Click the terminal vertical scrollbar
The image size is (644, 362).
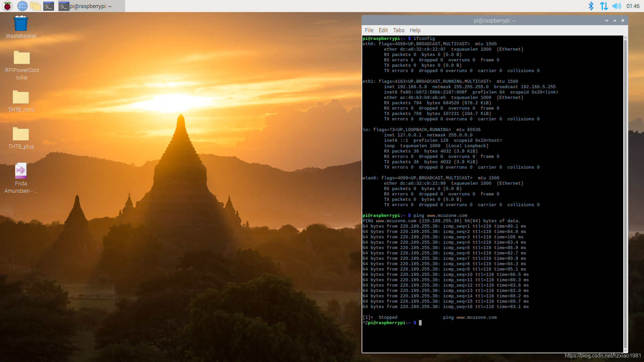click(x=625, y=194)
